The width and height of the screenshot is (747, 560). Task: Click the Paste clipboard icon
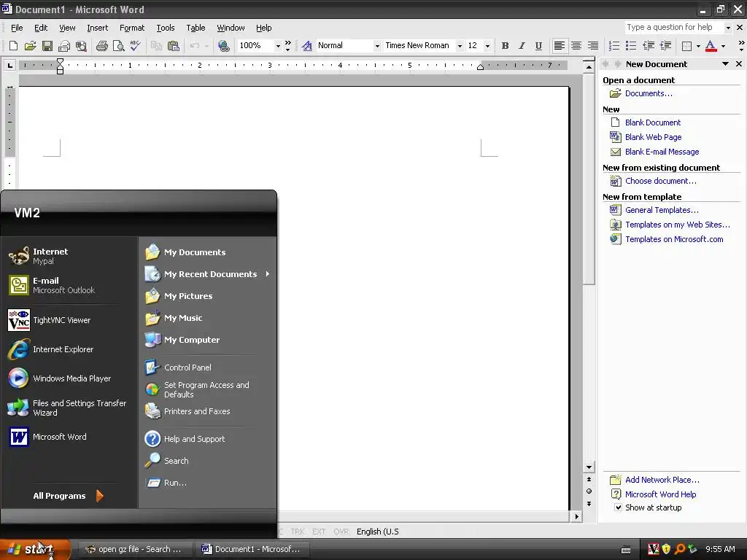point(174,46)
